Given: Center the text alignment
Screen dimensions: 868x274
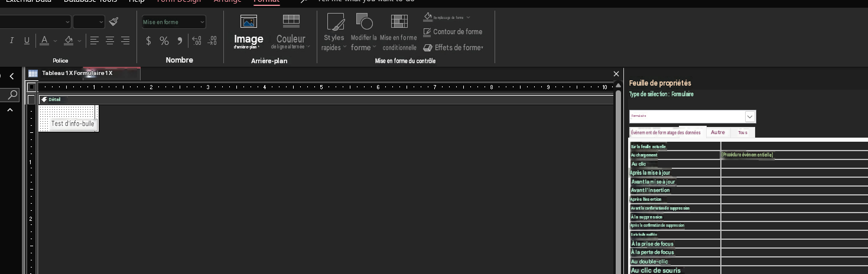Looking at the screenshot, I should pyautogui.click(x=110, y=40).
